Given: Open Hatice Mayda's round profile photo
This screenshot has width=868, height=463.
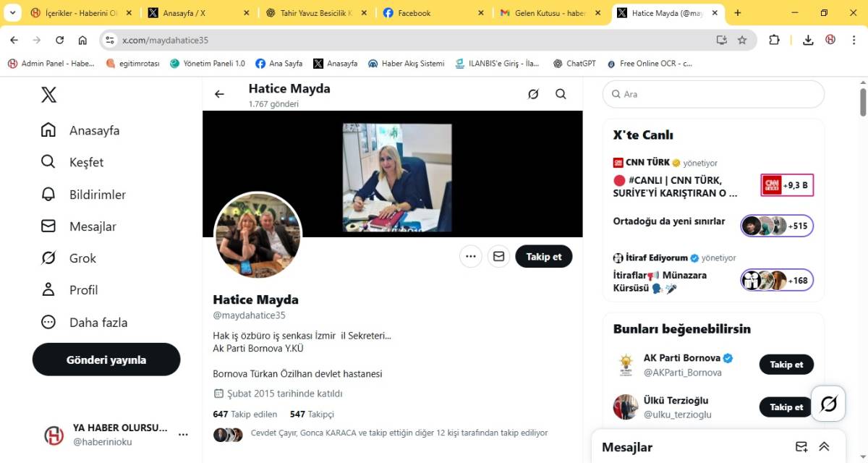Looking at the screenshot, I should [258, 236].
